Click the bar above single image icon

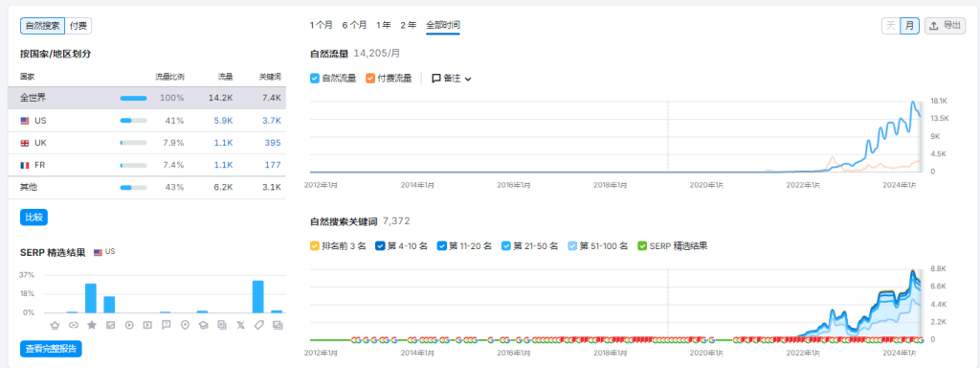click(110, 305)
